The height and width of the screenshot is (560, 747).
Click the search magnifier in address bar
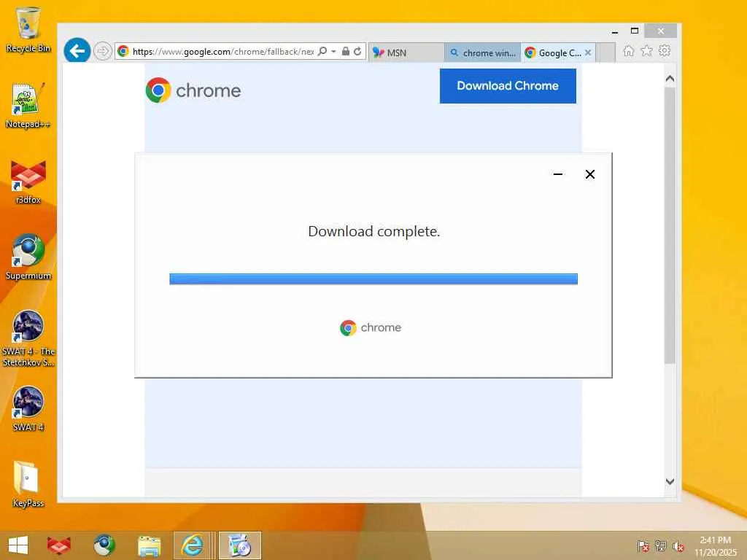pos(322,51)
